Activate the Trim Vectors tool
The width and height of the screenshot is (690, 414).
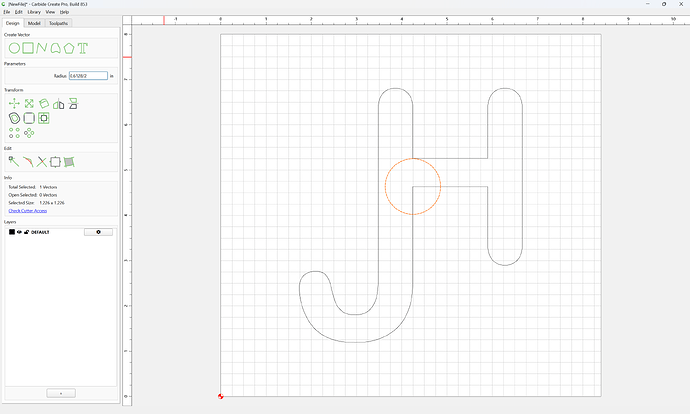(x=28, y=162)
